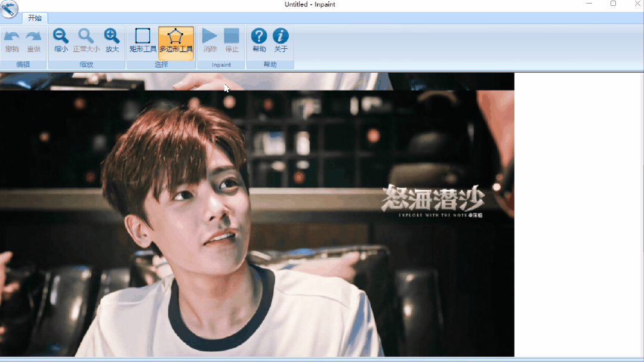This screenshot has width=644, height=362.
Task: Zoom in with the 放大 tool
Action: [112, 41]
